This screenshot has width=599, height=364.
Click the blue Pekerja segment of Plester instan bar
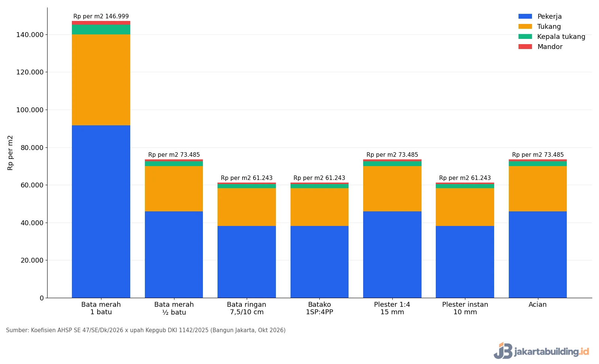465,262
